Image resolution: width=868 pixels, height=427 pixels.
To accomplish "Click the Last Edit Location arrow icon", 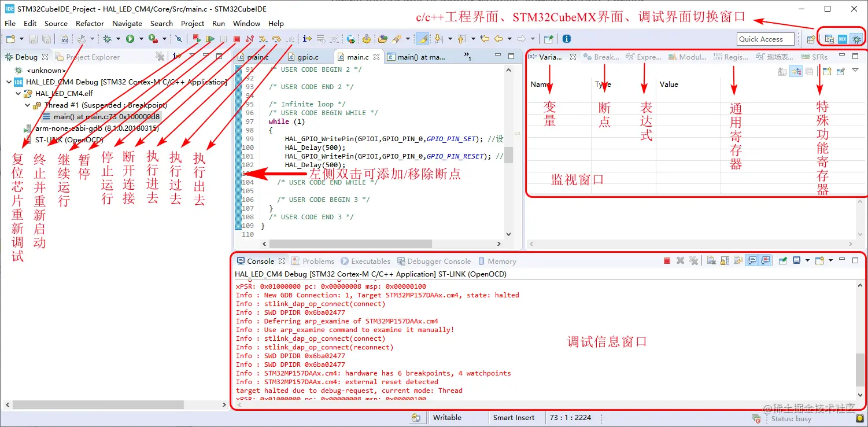I will pos(485,39).
